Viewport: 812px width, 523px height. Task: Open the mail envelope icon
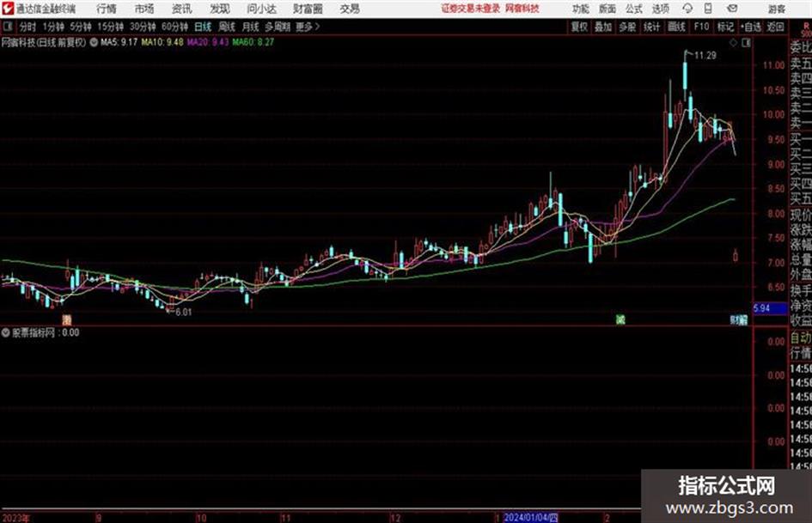(x=732, y=9)
